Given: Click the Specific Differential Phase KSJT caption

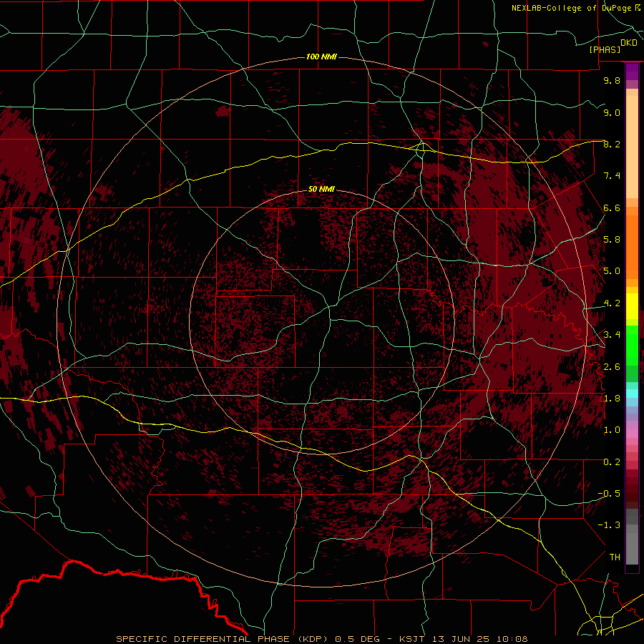Looking at the screenshot, I should (321, 639).
